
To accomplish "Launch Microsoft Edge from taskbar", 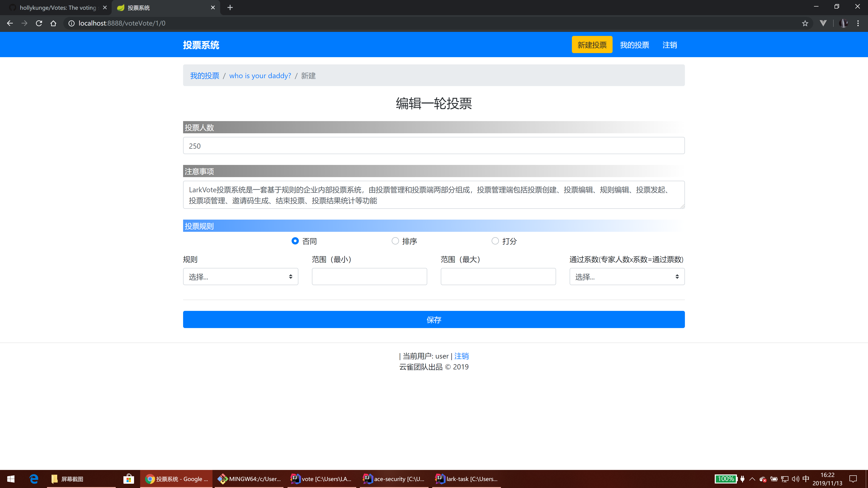I will tap(34, 479).
